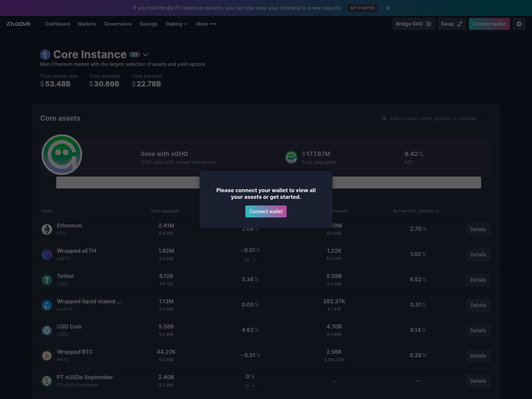
Task: Click the Borrow APY info icon
Action: [x=437, y=211]
